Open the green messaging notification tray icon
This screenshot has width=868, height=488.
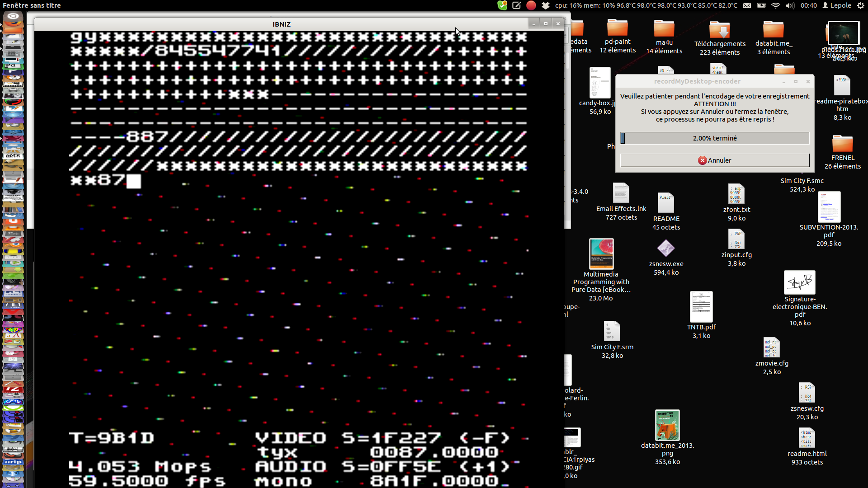pyautogui.click(x=502, y=5)
